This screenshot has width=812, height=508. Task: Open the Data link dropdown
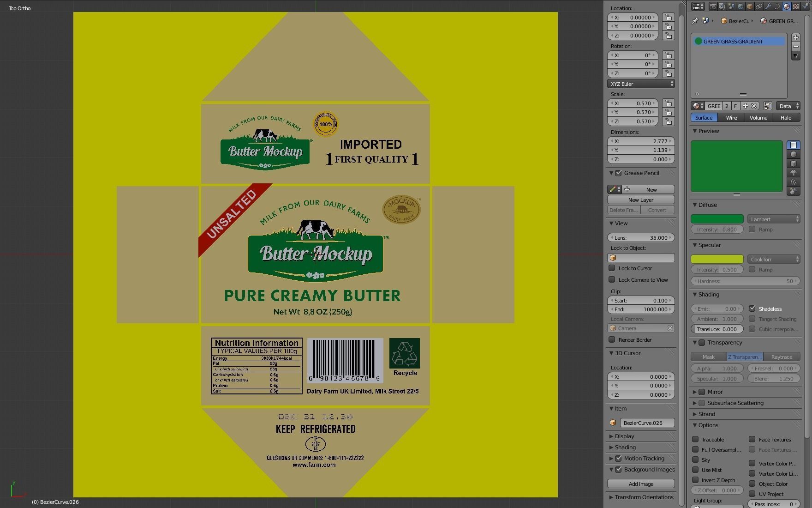pos(788,106)
